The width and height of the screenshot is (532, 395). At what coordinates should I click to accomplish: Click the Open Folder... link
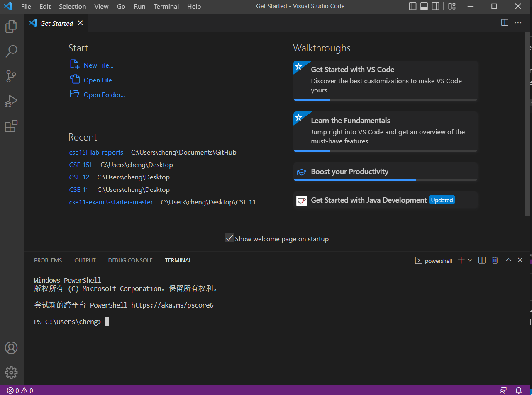coord(104,95)
